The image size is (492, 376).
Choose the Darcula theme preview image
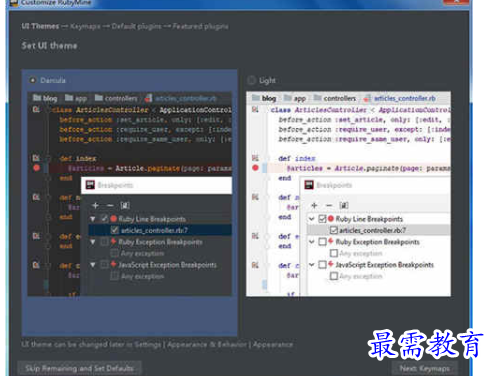pos(130,194)
